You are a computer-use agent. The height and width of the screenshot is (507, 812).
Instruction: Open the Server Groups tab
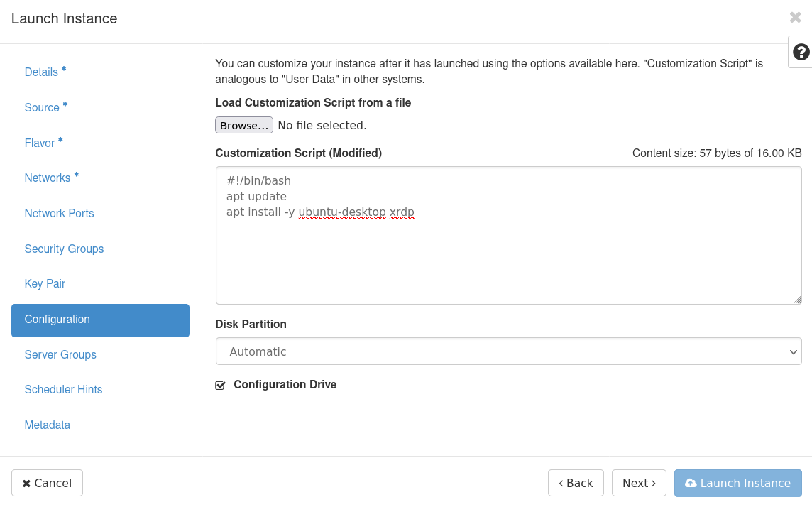[60, 355]
